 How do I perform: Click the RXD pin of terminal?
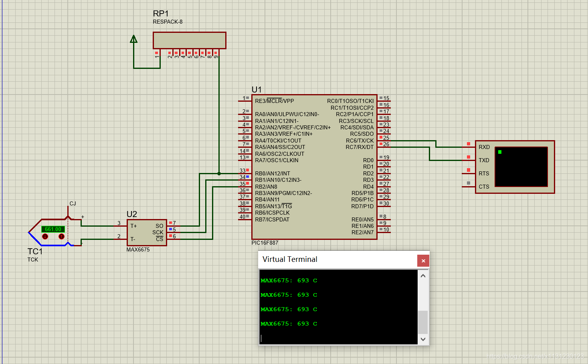(x=484, y=147)
